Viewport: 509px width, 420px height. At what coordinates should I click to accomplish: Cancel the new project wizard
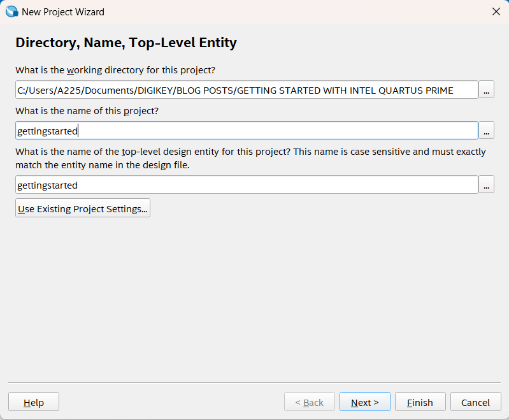point(475,402)
